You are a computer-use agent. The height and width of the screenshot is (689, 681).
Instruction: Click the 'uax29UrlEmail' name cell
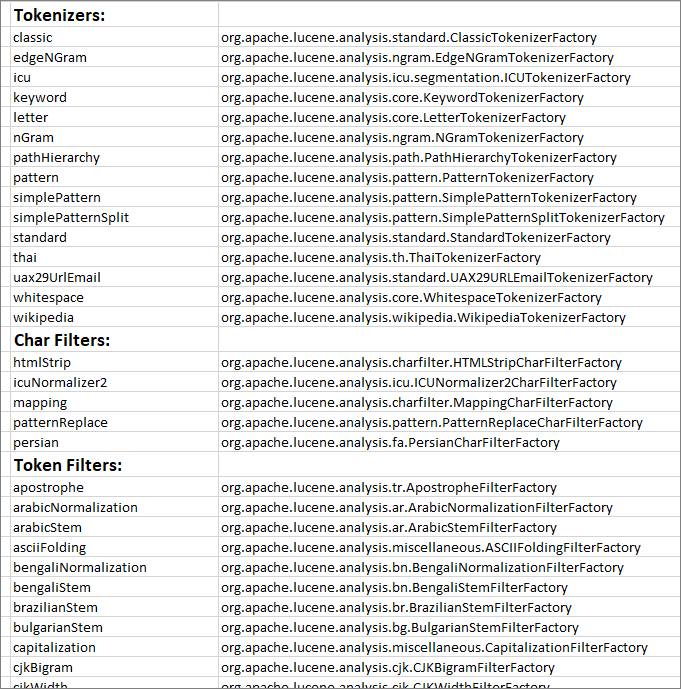(57, 278)
